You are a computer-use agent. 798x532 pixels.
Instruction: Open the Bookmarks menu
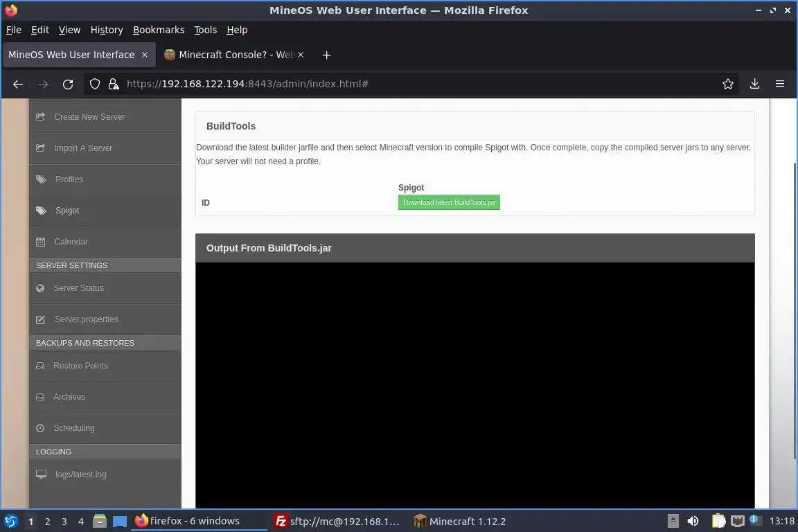(159, 30)
